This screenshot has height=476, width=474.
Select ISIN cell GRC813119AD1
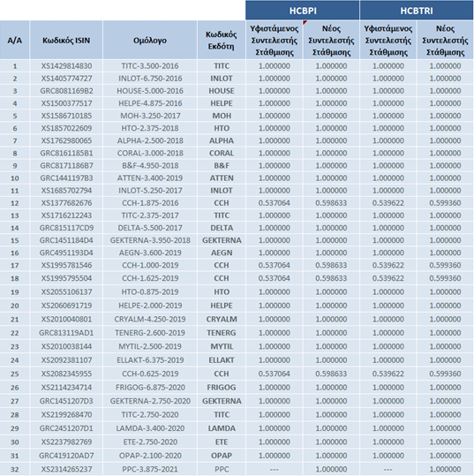click(66, 333)
